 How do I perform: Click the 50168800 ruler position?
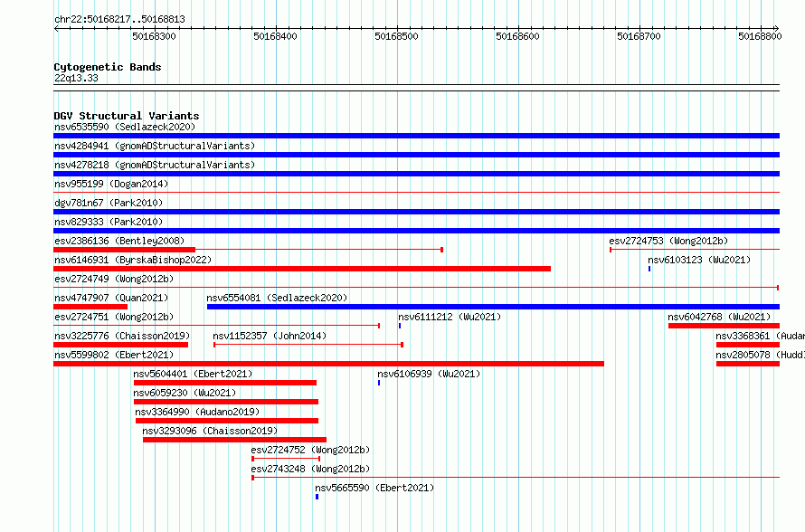[x=760, y=36]
